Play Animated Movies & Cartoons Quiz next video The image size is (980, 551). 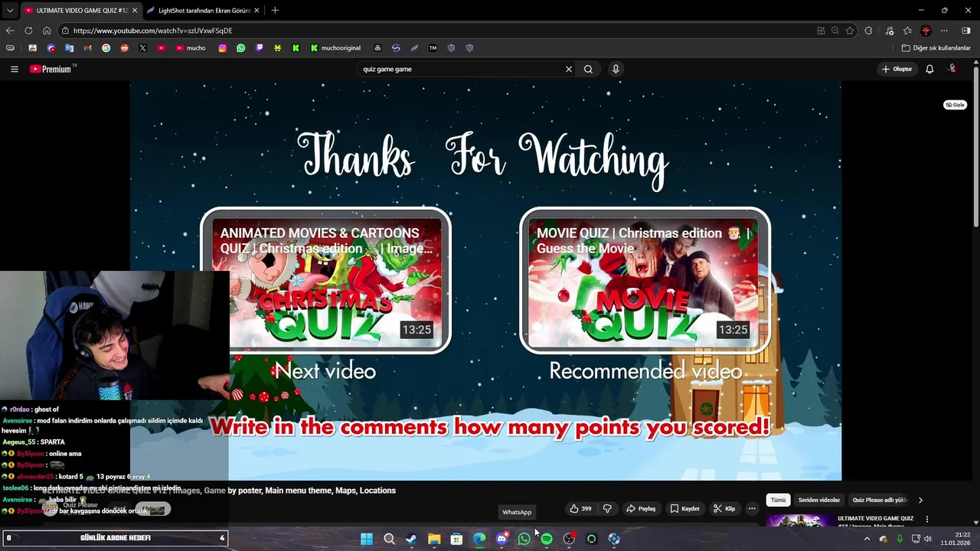[325, 280]
